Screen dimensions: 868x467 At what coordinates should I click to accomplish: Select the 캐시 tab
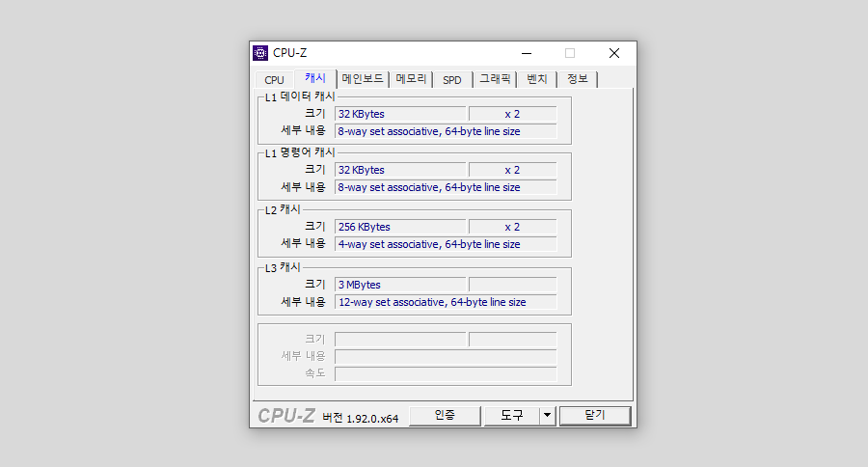click(315, 78)
